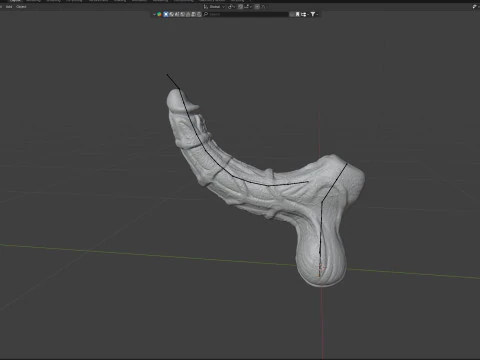
Task: Open the Global transform orientation dropdown
Action: click(215, 7)
